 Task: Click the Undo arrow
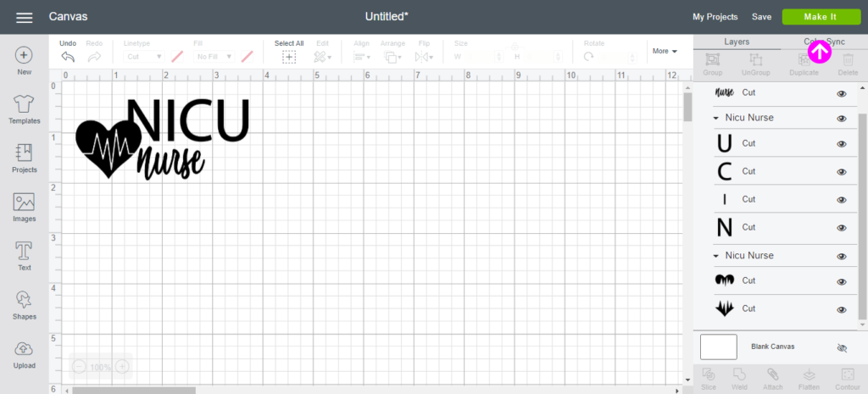coord(68,57)
